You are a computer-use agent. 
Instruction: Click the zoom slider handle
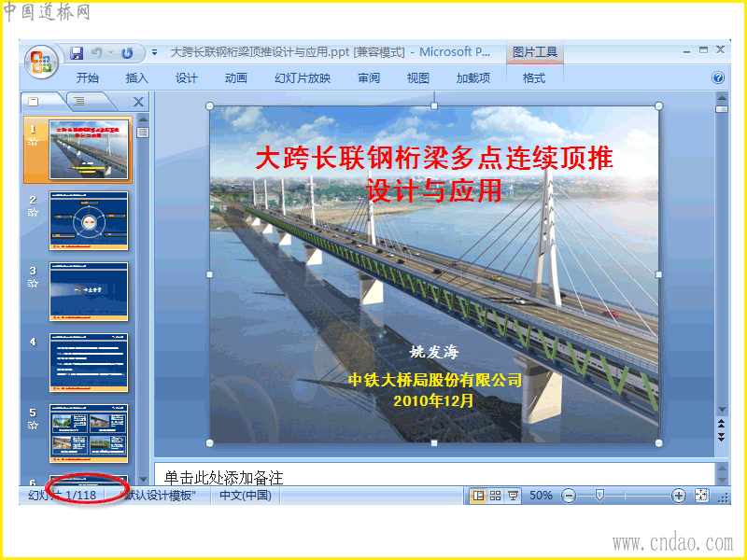[x=599, y=496]
